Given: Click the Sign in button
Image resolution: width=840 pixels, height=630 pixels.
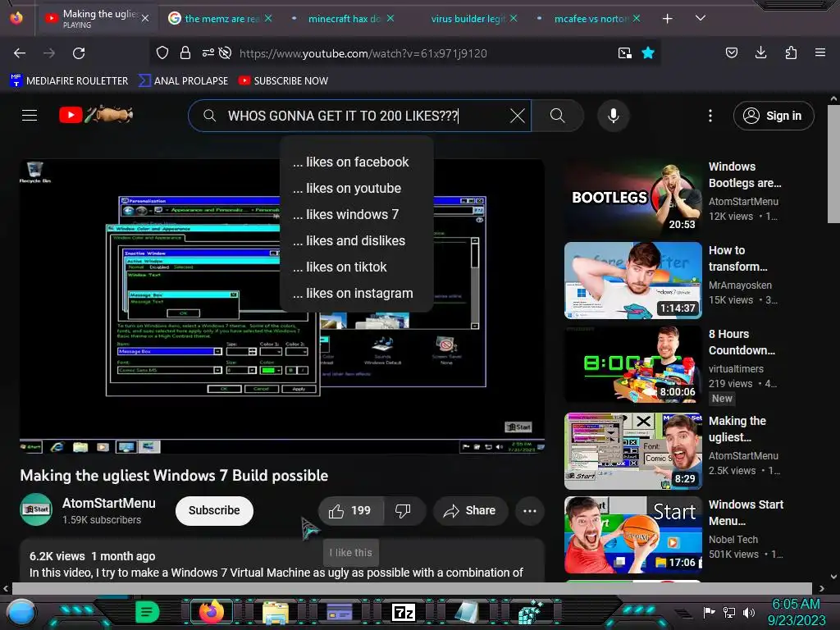Looking at the screenshot, I should 773,116.
